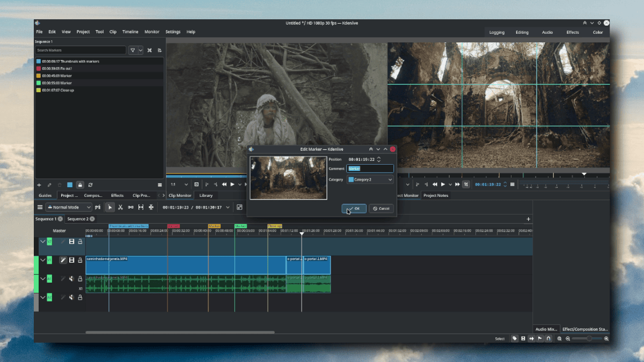This screenshot has height=362, width=644.
Task: Click the crop/zone icon in Project Monitor
Action: click(466, 184)
